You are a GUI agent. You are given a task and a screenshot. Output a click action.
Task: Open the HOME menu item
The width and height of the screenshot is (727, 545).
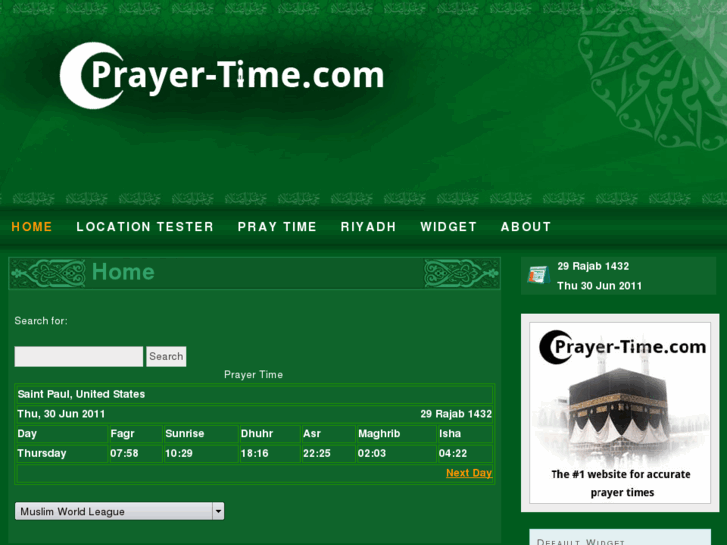[x=32, y=227]
